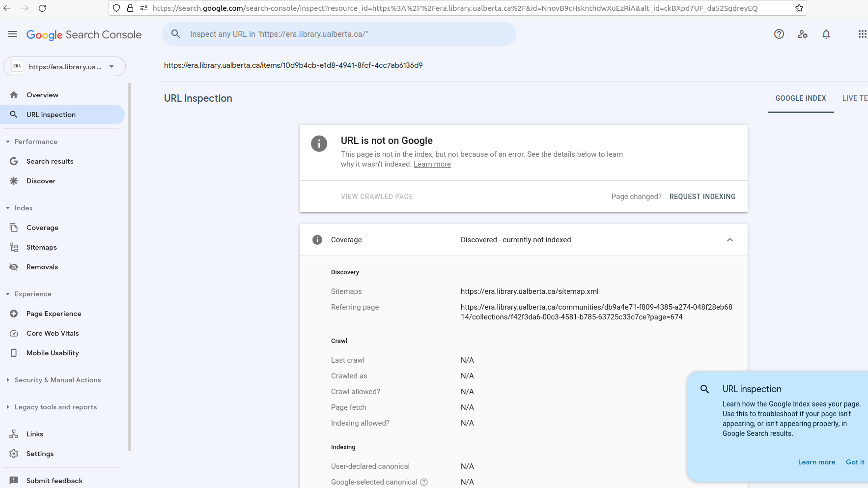
Task: Expand the Security & Manual Actions section
Action: [x=57, y=380]
